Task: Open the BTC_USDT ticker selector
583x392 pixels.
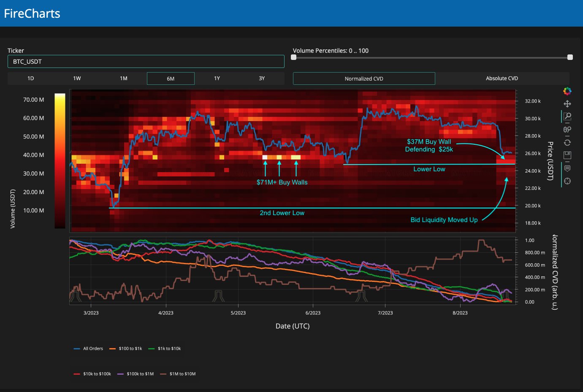Action: [146, 62]
